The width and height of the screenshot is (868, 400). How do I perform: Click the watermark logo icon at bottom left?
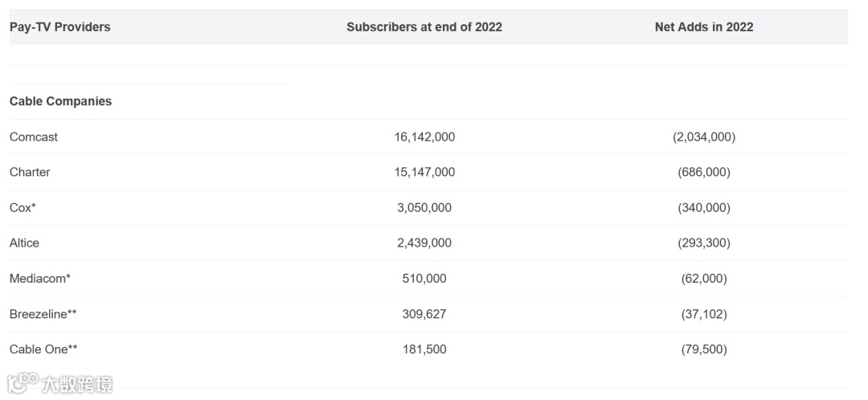coord(23,382)
